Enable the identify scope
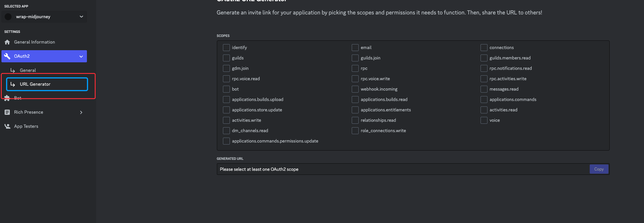The height and width of the screenshot is (223, 644). (226, 47)
